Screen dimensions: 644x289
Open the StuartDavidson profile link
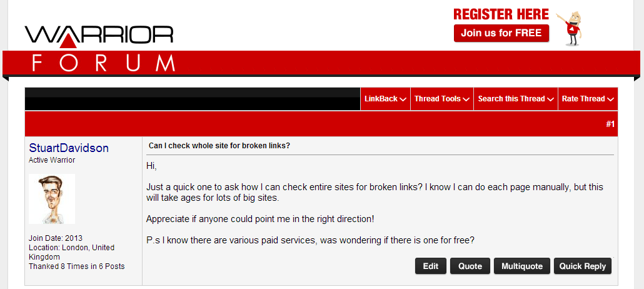[x=69, y=148]
